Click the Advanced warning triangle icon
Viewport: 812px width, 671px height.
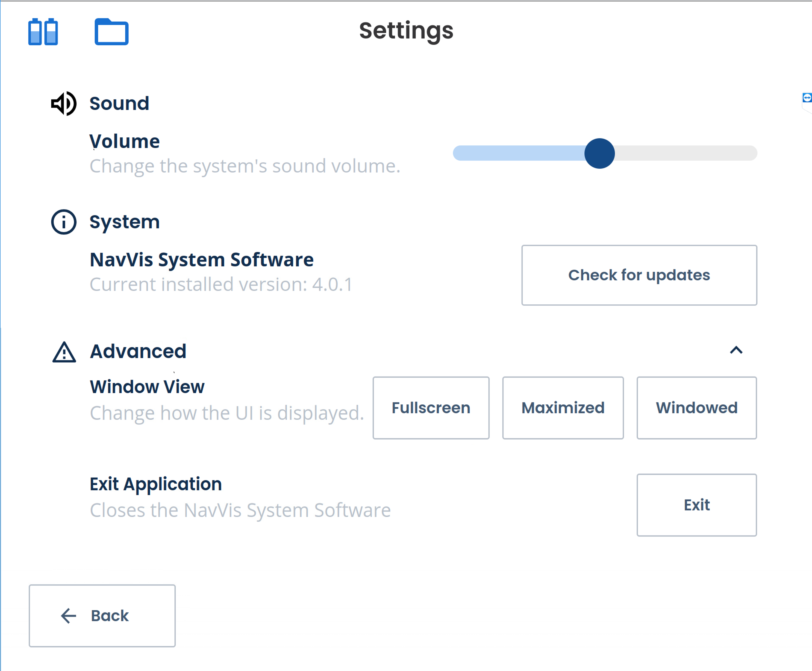64,352
